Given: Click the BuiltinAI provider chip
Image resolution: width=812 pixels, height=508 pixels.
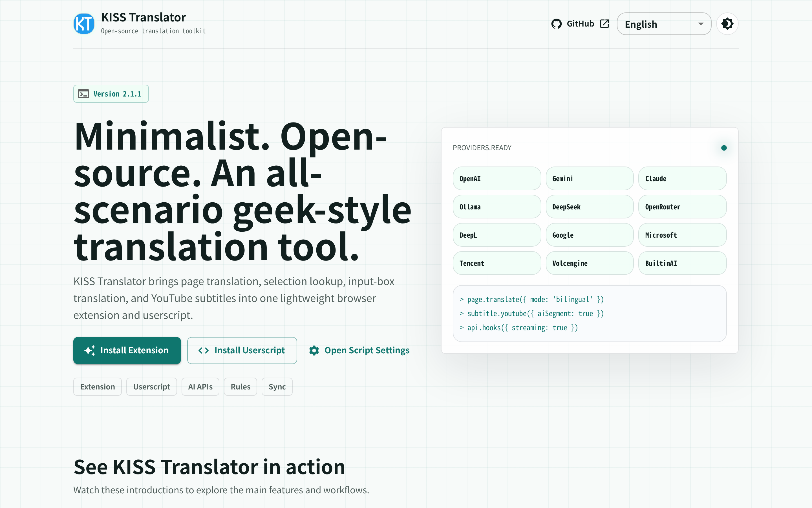Looking at the screenshot, I should pyautogui.click(x=683, y=263).
